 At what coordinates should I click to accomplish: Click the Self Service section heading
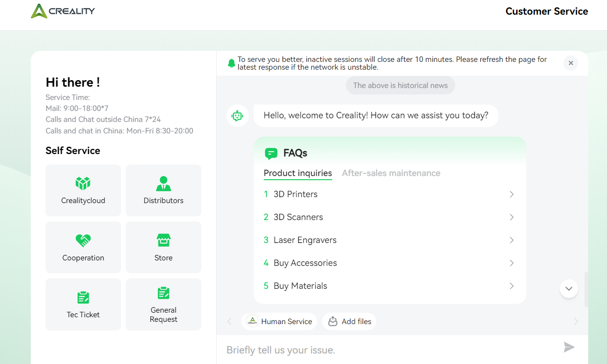click(73, 151)
